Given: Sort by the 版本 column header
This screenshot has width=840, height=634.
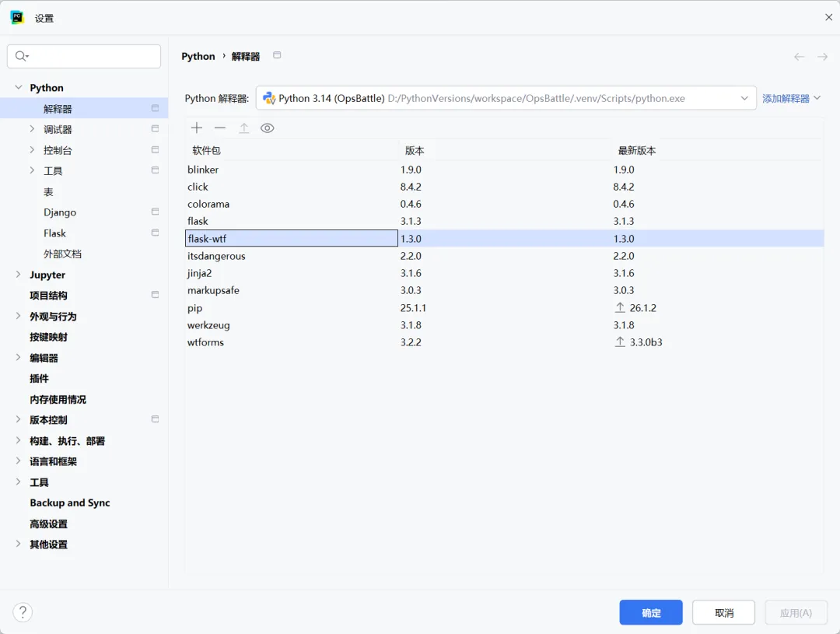Looking at the screenshot, I should tap(506, 151).
